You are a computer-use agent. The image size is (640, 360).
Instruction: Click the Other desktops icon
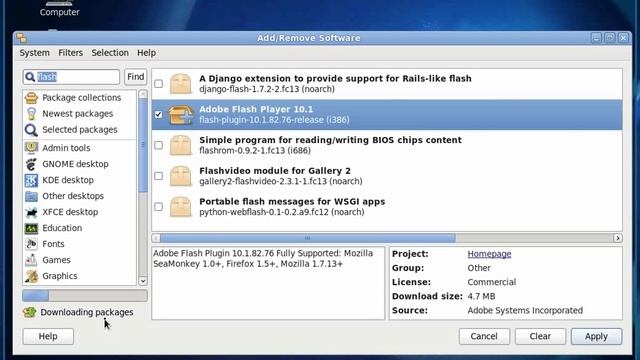(31, 196)
